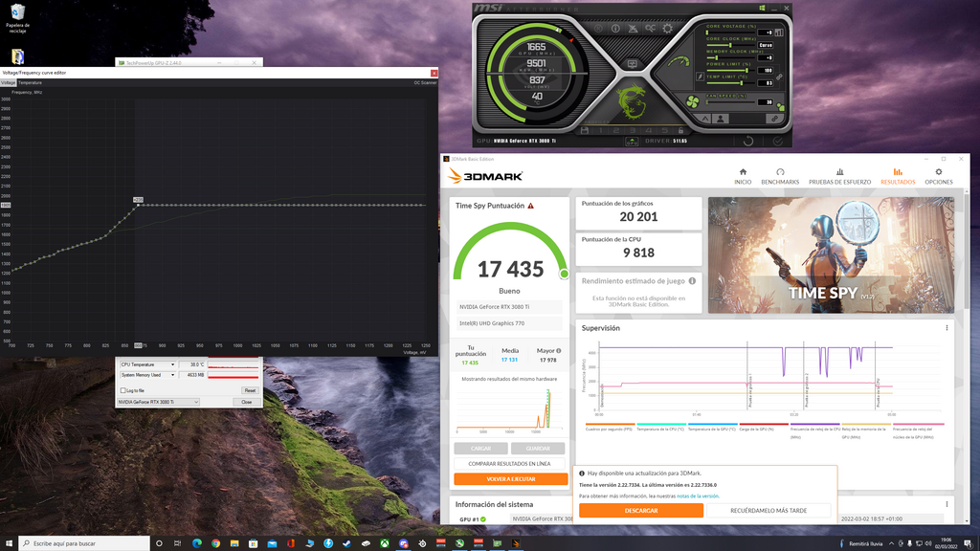Click VOLVER A EJECUTAR orange button
The width and height of the screenshot is (980, 551).
(511, 479)
